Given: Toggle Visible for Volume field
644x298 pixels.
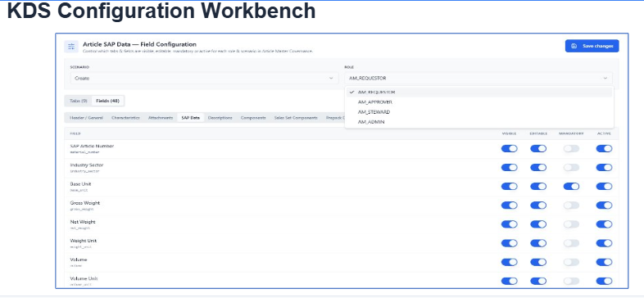Looking at the screenshot, I should click(x=510, y=262).
